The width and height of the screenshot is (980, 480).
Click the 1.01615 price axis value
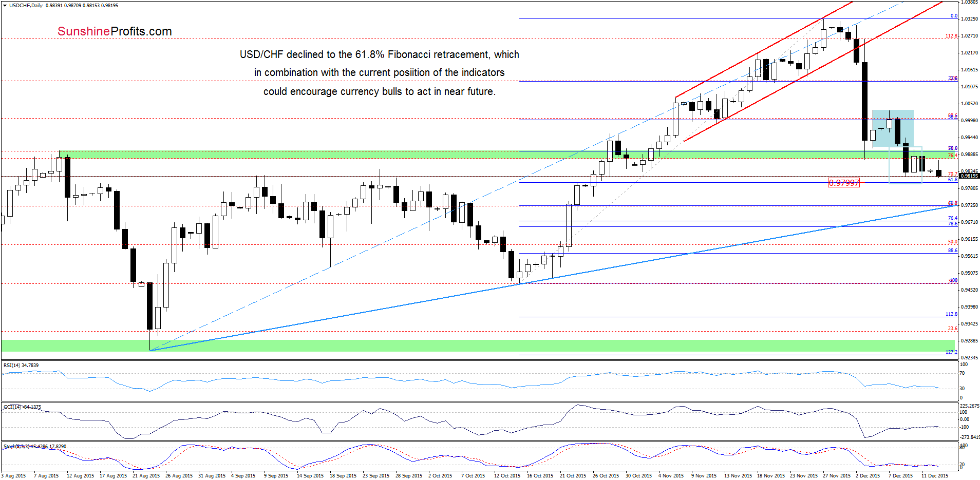coord(970,70)
